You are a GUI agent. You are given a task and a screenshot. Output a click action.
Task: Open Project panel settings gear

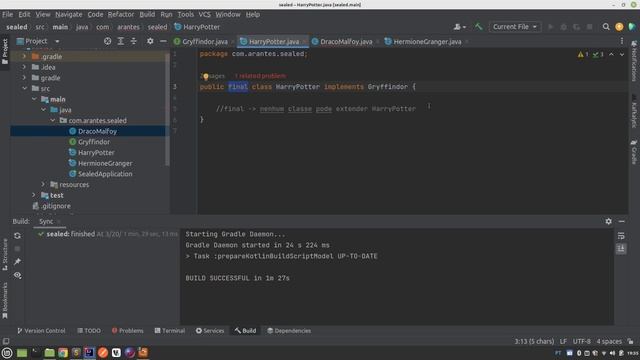tap(150, 41)
